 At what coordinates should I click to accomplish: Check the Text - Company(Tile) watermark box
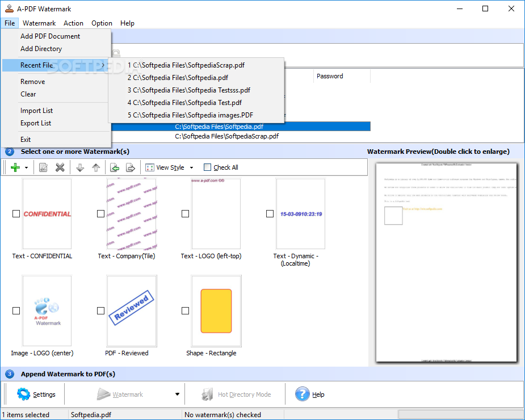[x=101, y=213]
